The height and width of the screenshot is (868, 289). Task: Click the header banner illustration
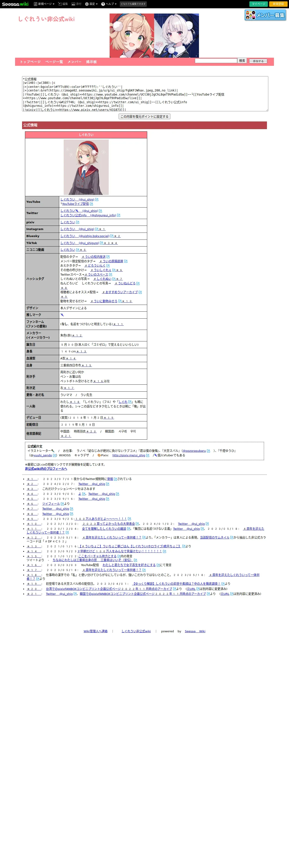(154, 35)
